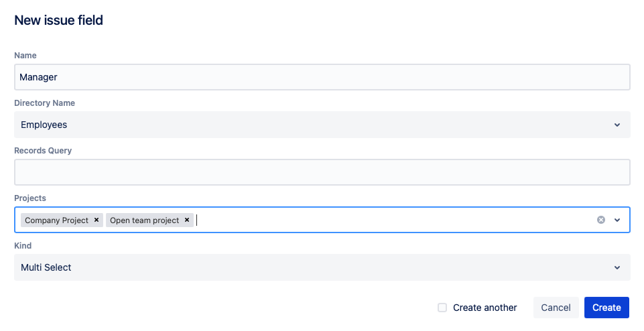This screenshot has width=644, height=331.
Task: Click the Records Query label
Action: point(43,151)
